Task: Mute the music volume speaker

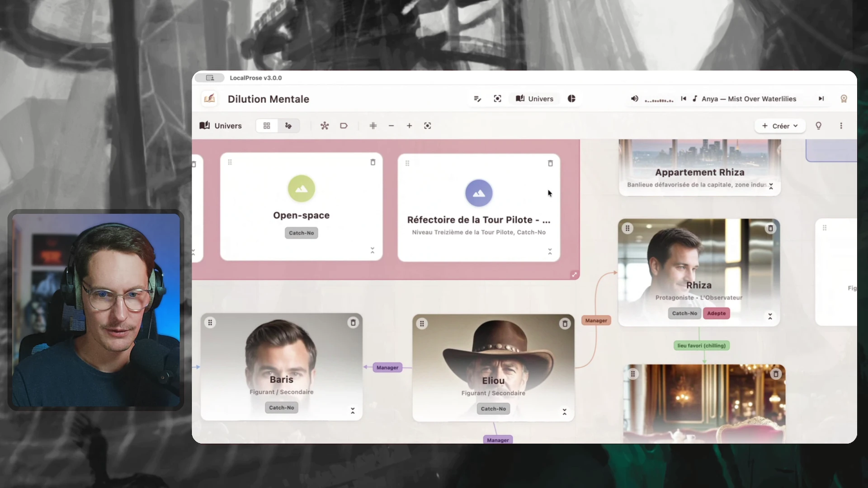Action: click(635, 99)
